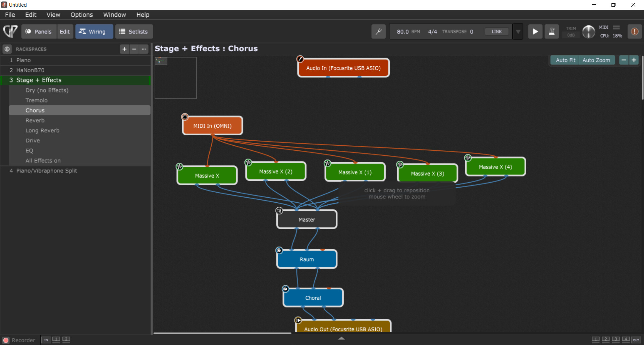Select the Reverb variation

click(x=79, y=121)
